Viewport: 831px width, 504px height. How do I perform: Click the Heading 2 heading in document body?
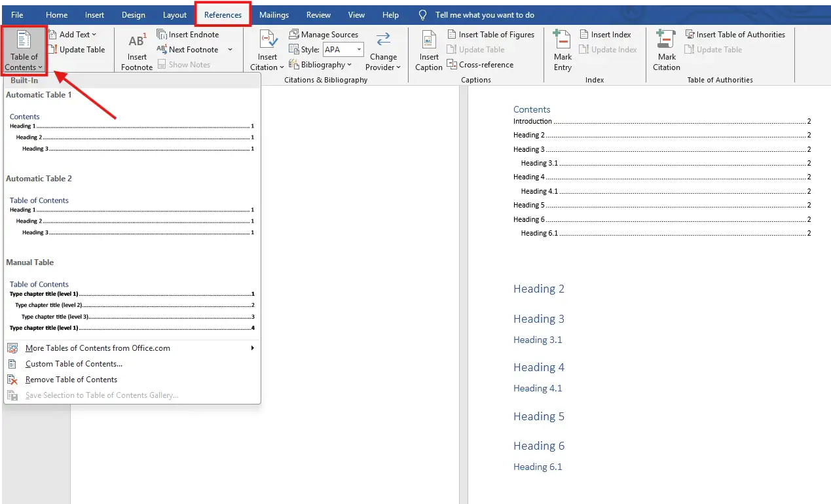coord(539,289)
